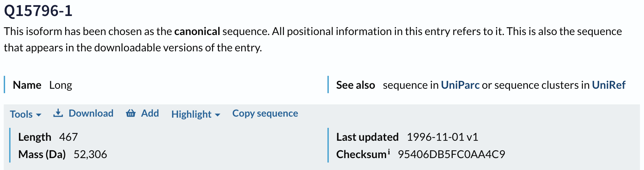Click the See also label
The image size is (644, 170).
[x=355, y=85]
